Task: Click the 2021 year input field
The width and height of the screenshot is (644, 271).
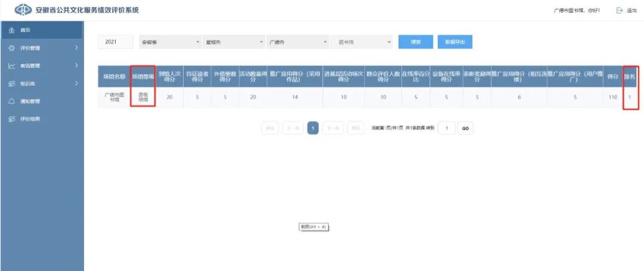Action: coord(116,42)
